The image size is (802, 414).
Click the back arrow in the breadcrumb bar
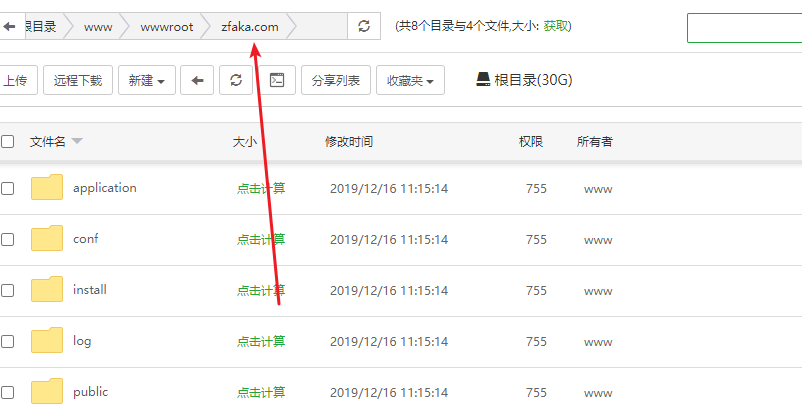pos(10,27)
